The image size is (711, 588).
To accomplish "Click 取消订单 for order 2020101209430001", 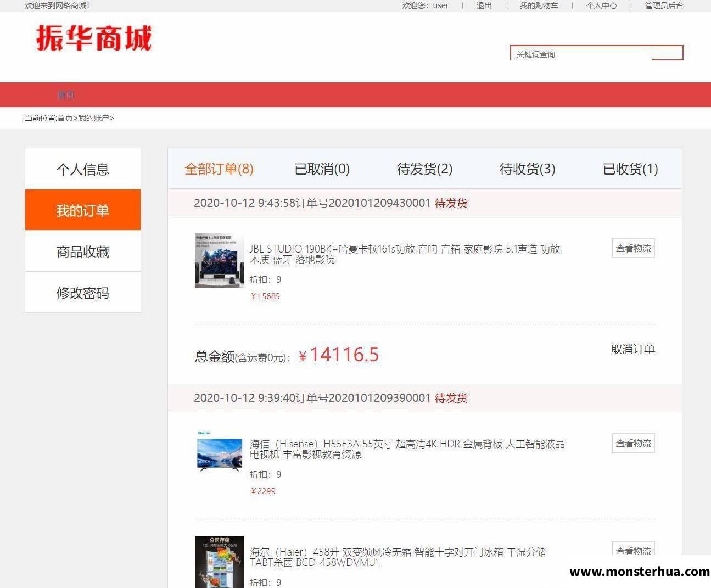I will tap(633, 349).
